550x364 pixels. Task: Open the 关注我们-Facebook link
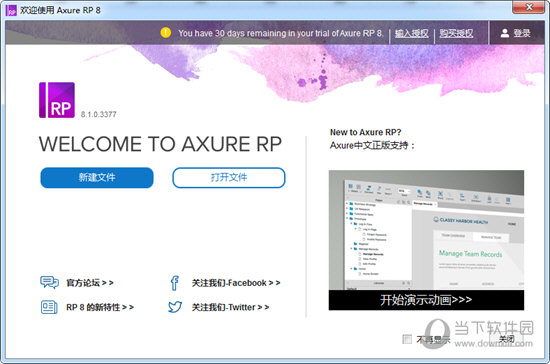tap(236, 283)
